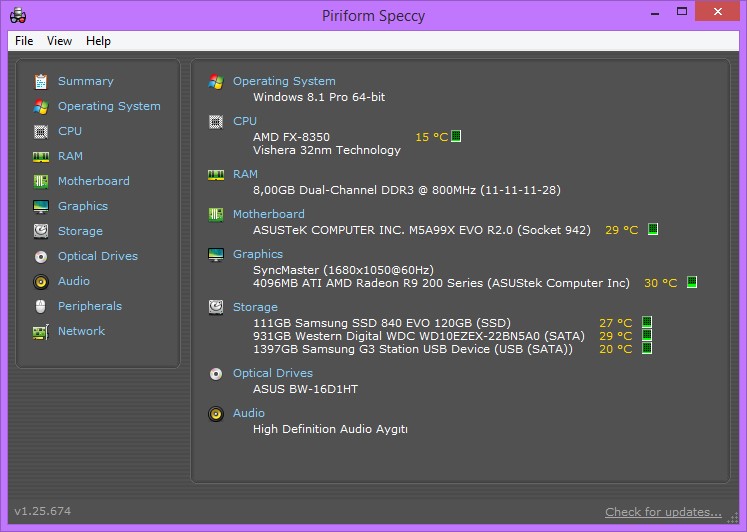Screen dimensions: 747x532
Task: Select the Network icon in sidebar
Action: (41, 331)
